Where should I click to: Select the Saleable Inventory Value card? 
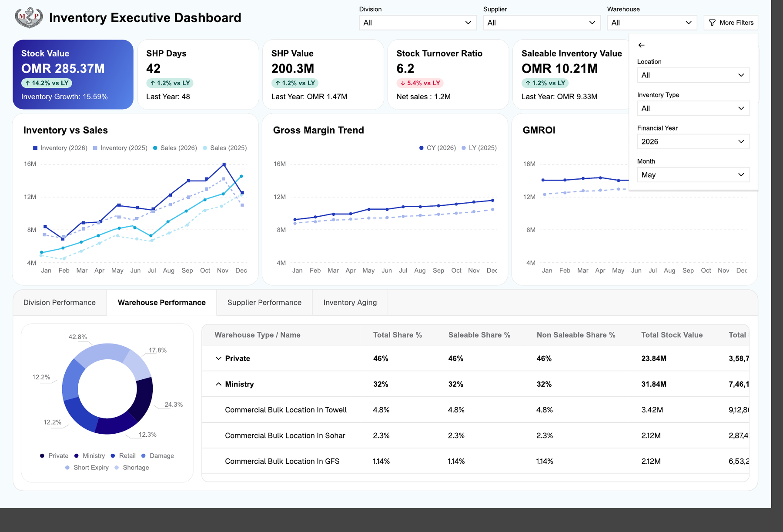tap(571, 74)
